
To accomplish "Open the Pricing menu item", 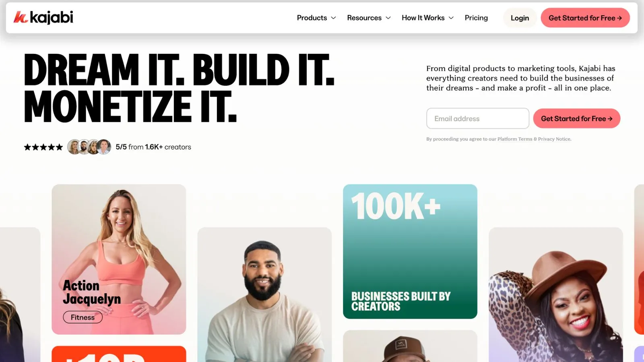I will point(476,18).
